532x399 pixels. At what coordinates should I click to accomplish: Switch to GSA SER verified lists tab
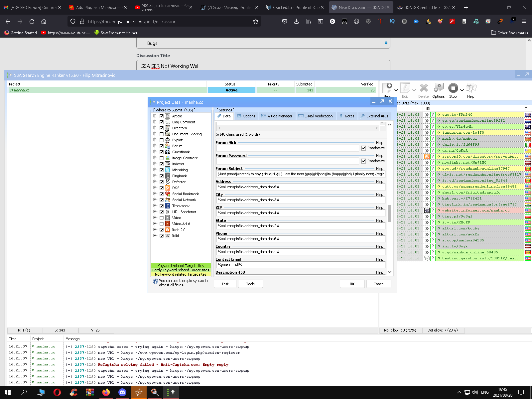(427, 7)
